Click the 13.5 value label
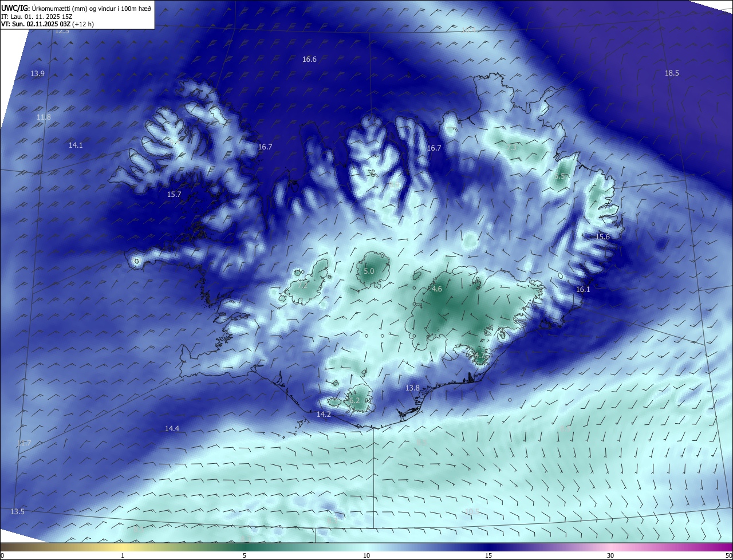Image resolution: width=733 pixels, height=560 pixels. pyautogui.click(x=18, y=511)
